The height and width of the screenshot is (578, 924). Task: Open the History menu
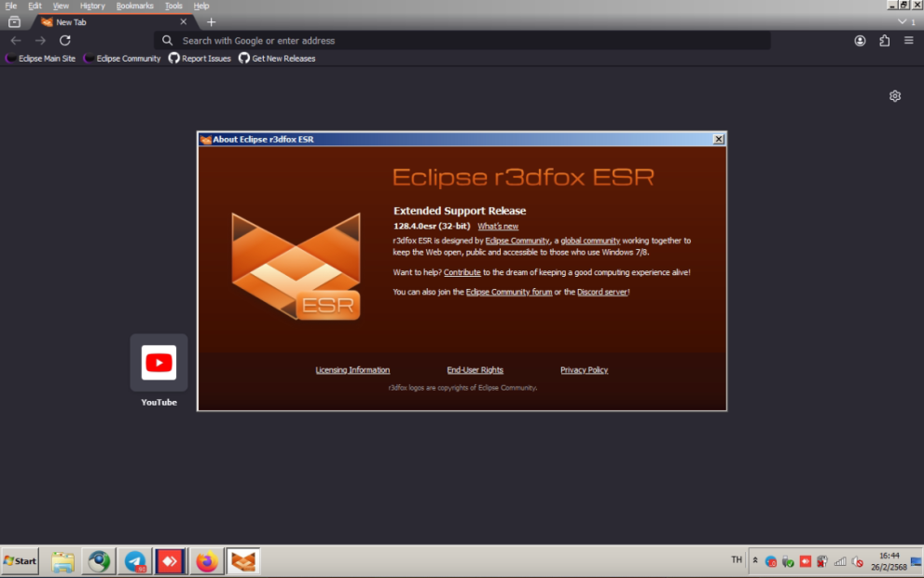[92, 6]
